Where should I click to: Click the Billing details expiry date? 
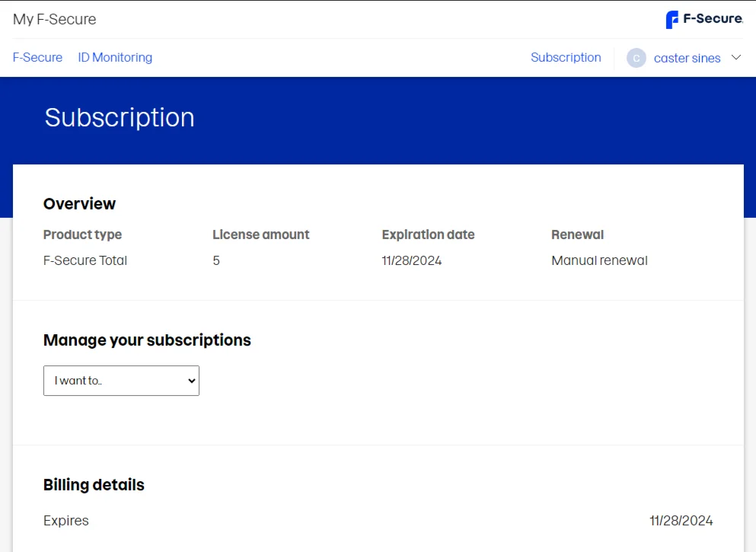coord(681,521)
